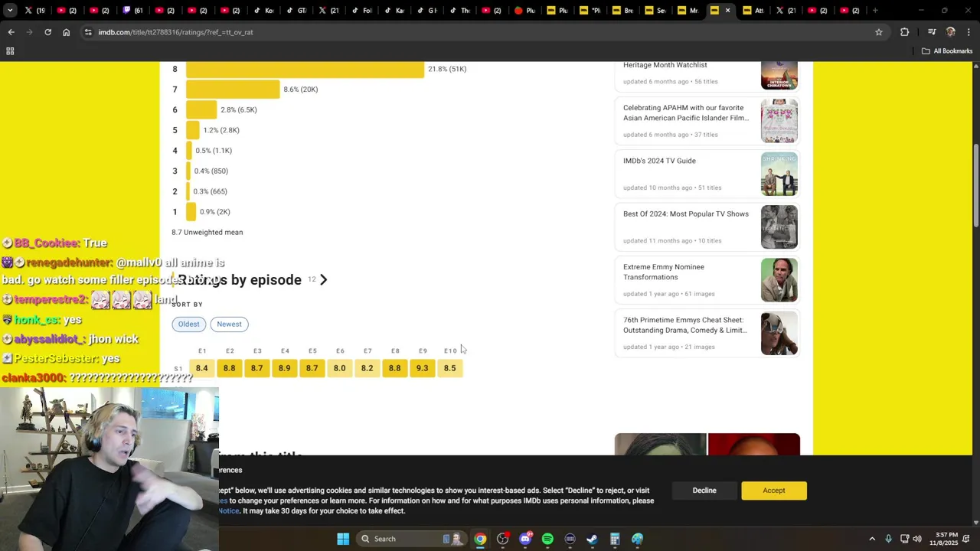Screen dimensions: 980x551
Task: Grab the page vertical scrollbar thumb
Action: pyautogui.click(x=975, y=186)
